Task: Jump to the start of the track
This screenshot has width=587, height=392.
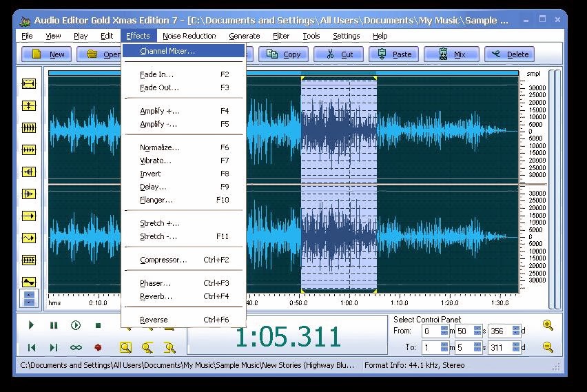Action: click(32, 347)
